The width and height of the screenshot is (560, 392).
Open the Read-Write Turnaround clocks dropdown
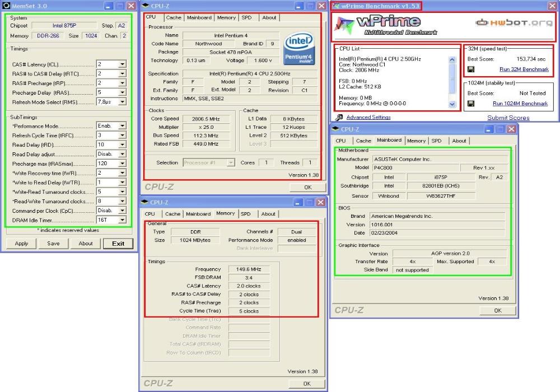pos(122,201)
